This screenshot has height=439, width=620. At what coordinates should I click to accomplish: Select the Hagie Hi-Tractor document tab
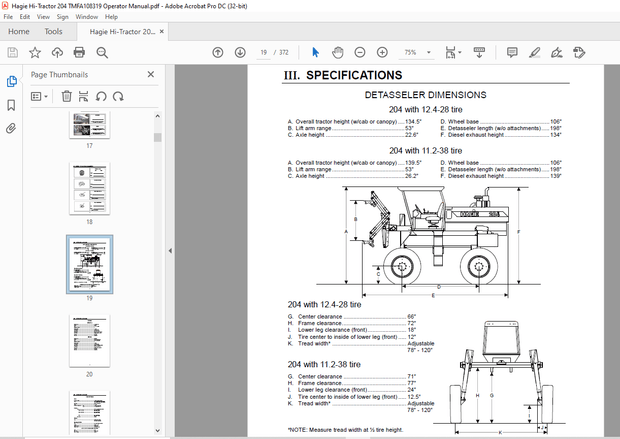[x=122, y=32]
